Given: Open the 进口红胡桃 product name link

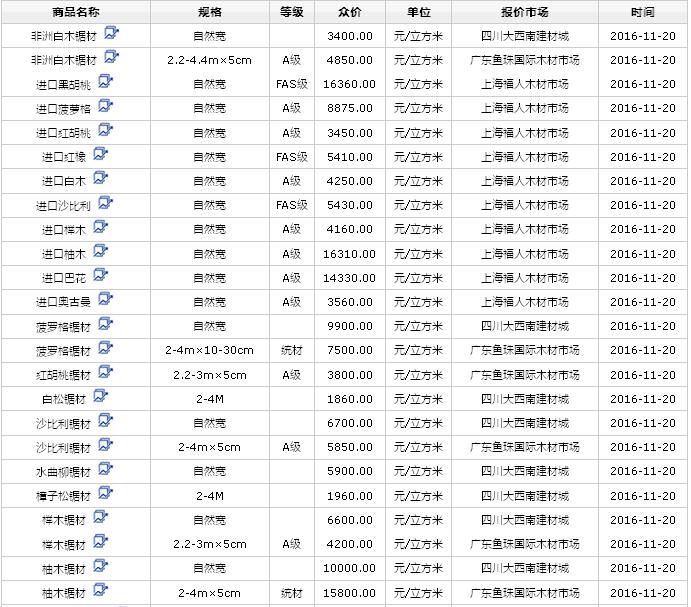Looking at the screenshot, I should [x=62, y=133].
